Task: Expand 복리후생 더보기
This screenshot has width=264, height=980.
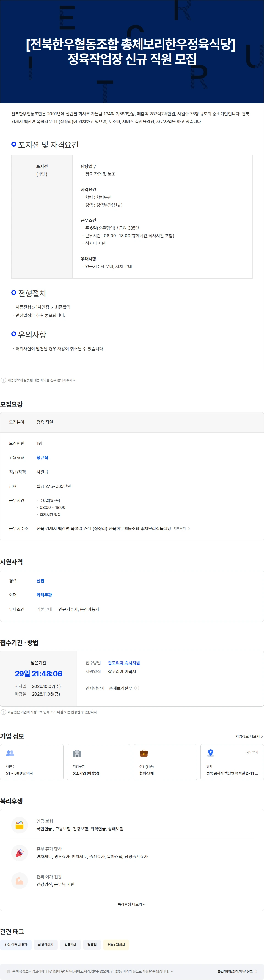Action: tap(132, 904)
